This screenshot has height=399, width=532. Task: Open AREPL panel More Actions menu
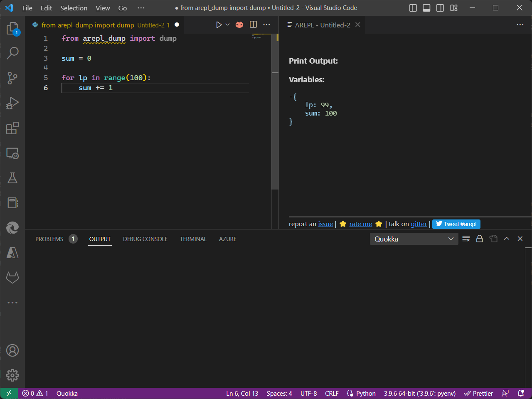(520, 25)
